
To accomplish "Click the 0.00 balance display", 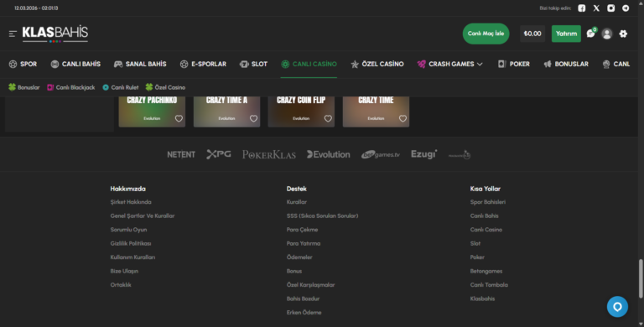I will tap(532, 34).
